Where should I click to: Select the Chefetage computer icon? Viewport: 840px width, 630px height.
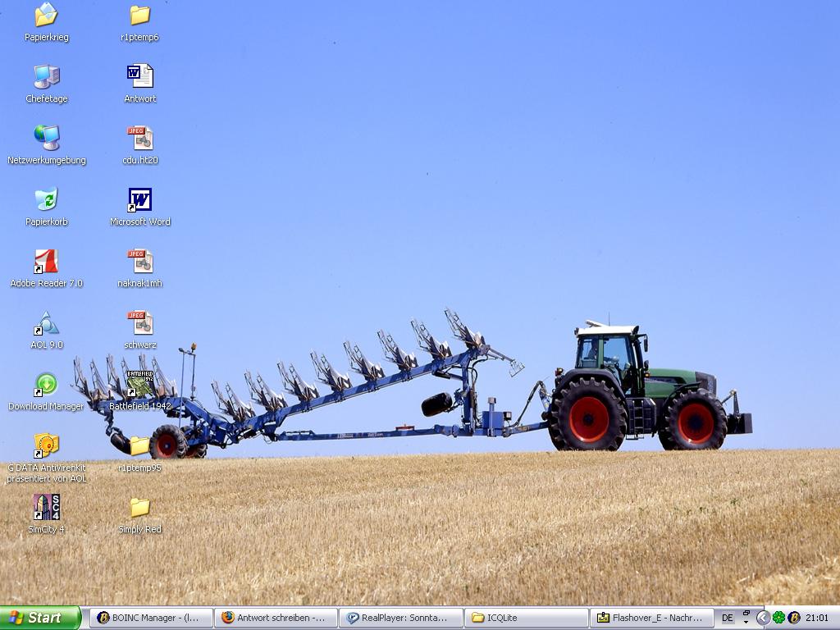(46, 77)
